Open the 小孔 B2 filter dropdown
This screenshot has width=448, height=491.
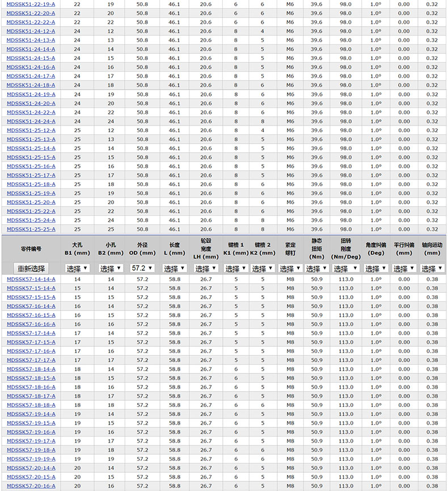111,268
